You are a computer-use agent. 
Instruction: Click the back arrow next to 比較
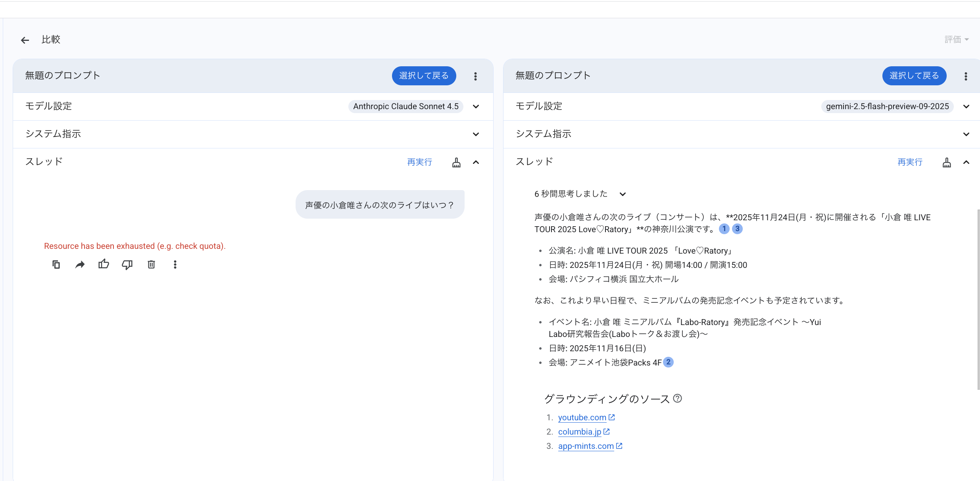click(x=25, y=40)
